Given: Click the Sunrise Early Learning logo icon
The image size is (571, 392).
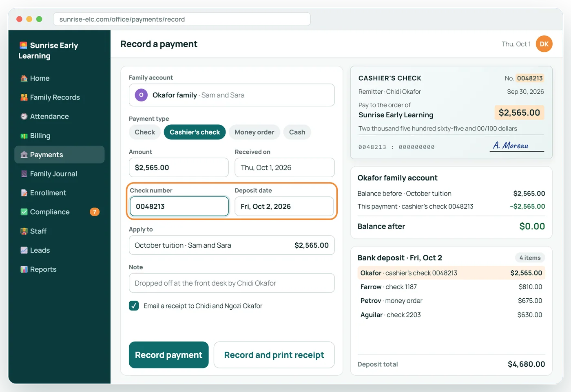Looking at the screenshot, I should tap(23, 45).
